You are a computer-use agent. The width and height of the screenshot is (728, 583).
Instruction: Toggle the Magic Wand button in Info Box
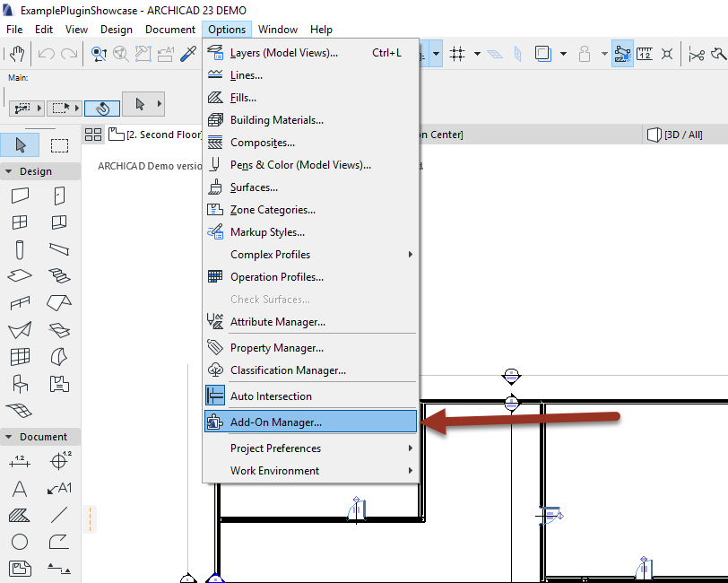point(102,109)
